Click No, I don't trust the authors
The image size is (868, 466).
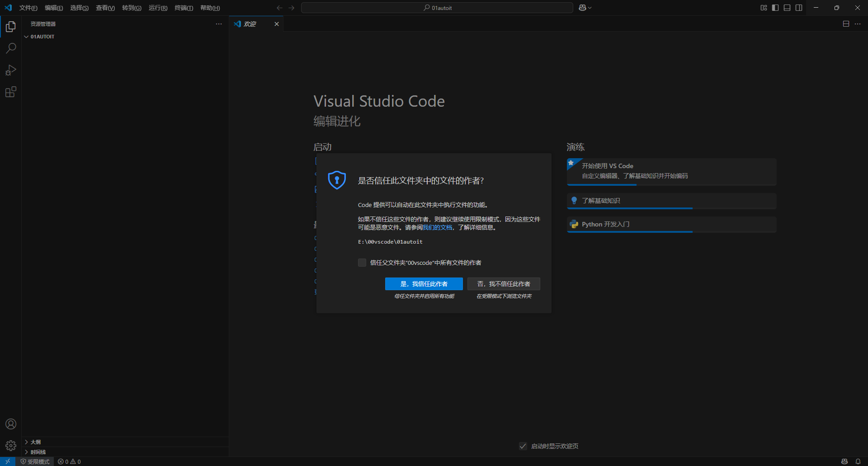(x=504, y=284)
